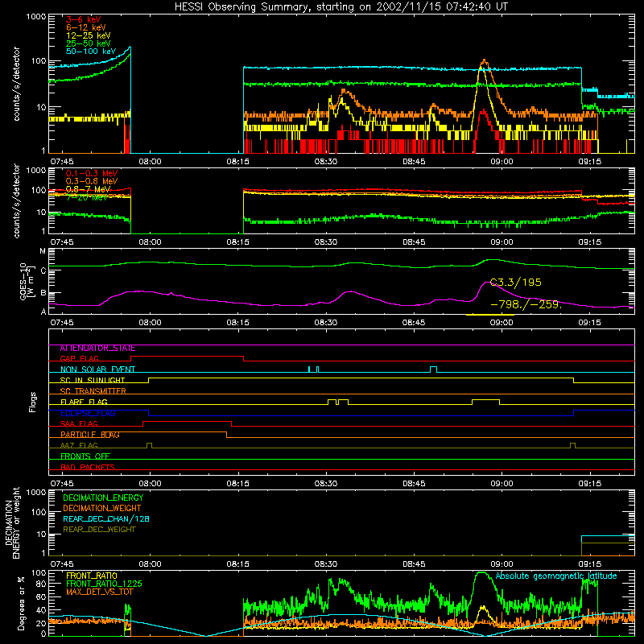
Task: Click the ATTENUATOR_STATE flag label
Action: coord(97,349)
